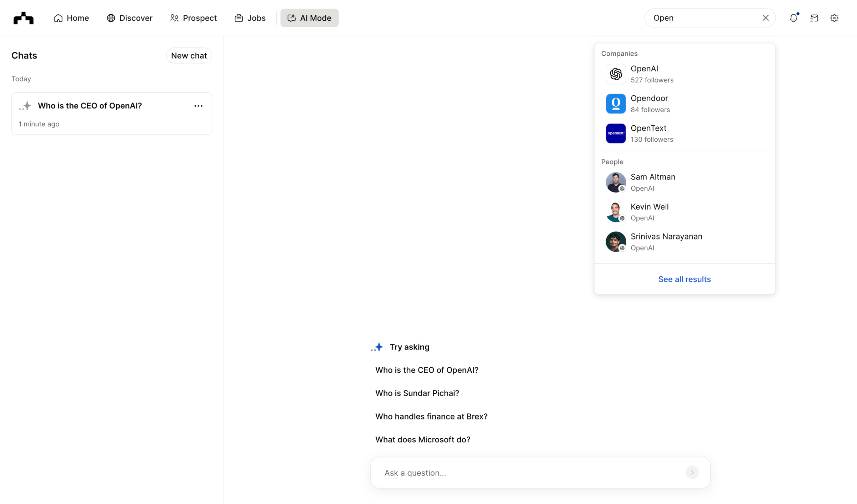Viewport: 857px width, 504px height.
Task: Open settings with the gear icon
Action: [x=835, y=18]
